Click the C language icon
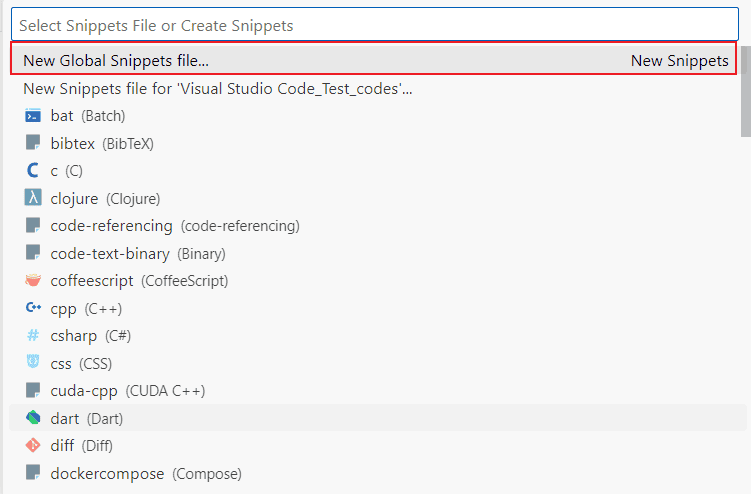The width and height of the screenshot is (751, 494). pos(33,171)
